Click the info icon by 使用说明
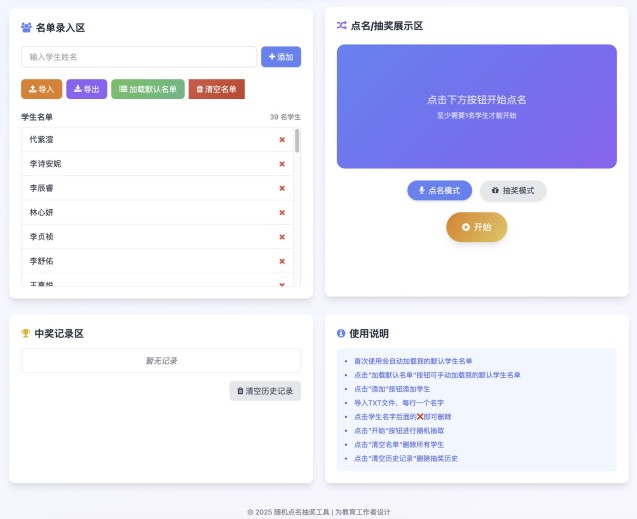This screenshot has width=637, height=519. [x=341, y=333]
